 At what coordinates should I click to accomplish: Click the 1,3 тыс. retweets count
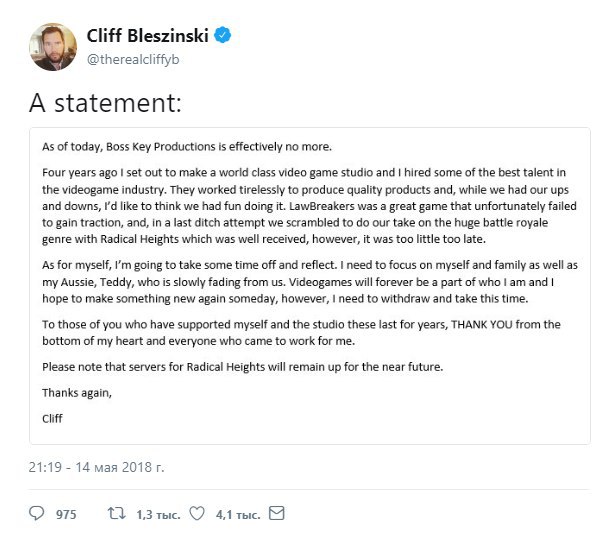tap(158, 515)
